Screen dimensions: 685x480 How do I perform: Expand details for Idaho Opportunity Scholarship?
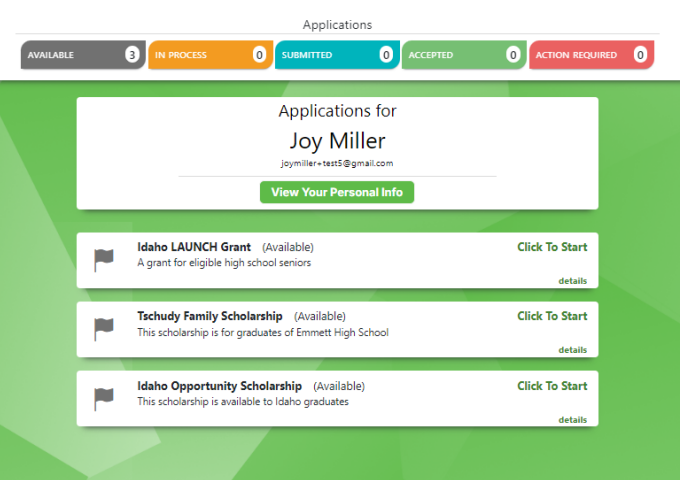[x=572, y=420]
